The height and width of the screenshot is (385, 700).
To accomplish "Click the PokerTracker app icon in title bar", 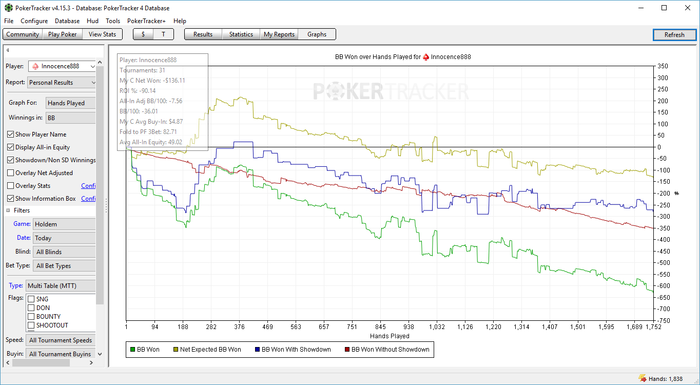I will pyautogui.click(x=8, y=8).
